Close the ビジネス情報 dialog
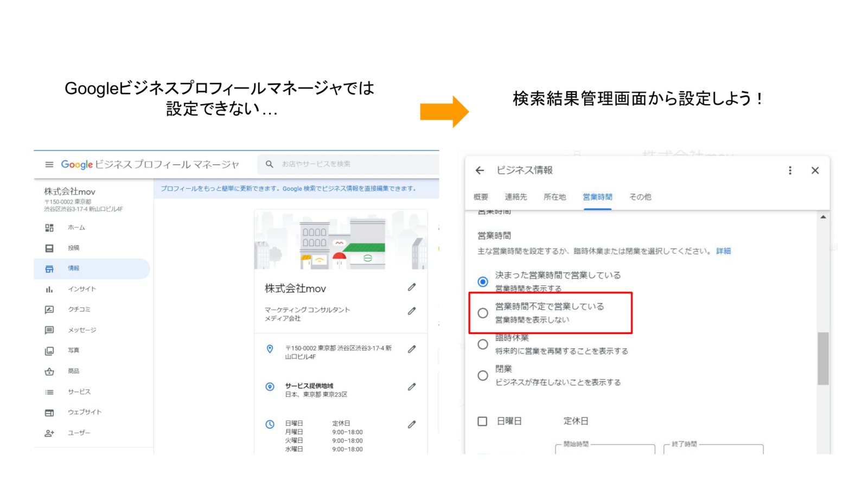The height and width of the screenshot is (488, 868). (x=815, y=170)
